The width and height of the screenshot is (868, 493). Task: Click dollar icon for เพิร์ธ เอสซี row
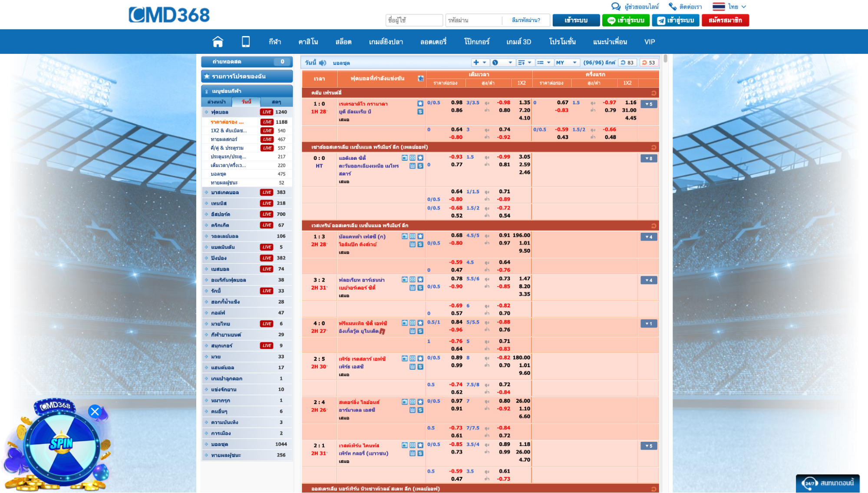click(x=420, y=367)
